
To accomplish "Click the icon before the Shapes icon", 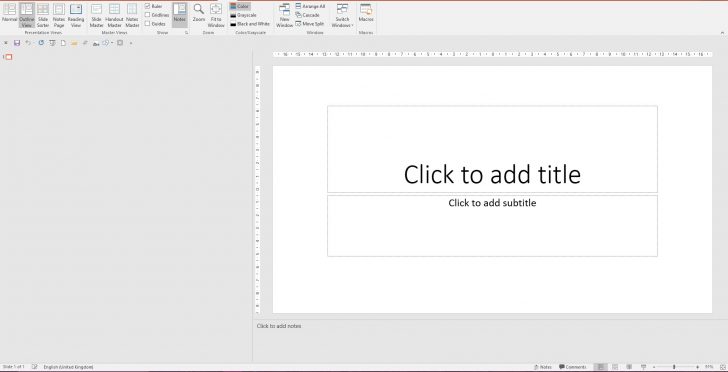I will 96,43.
